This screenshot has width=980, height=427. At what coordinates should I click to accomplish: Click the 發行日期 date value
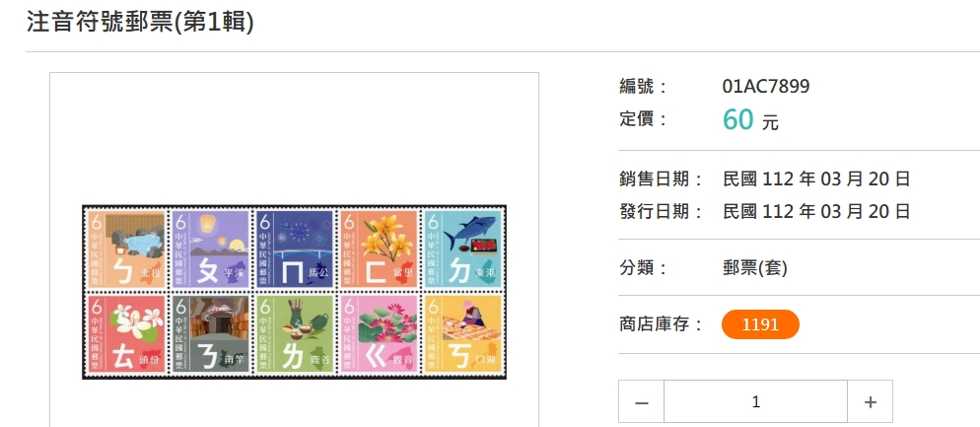pyautogui.click(x=816, y=211)
